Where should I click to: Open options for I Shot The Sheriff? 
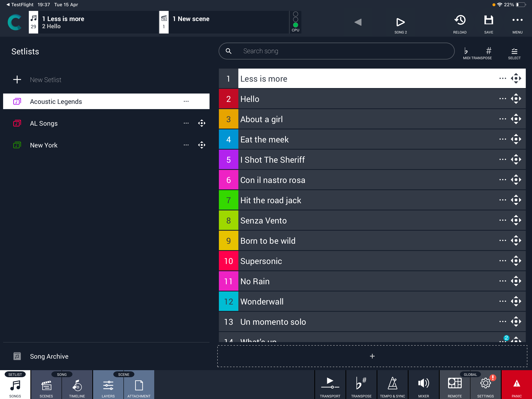click(502, 159)
